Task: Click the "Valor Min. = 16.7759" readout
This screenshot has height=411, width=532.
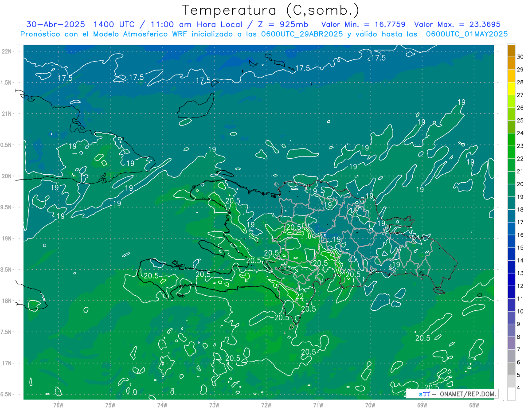Action: [364, 24]
